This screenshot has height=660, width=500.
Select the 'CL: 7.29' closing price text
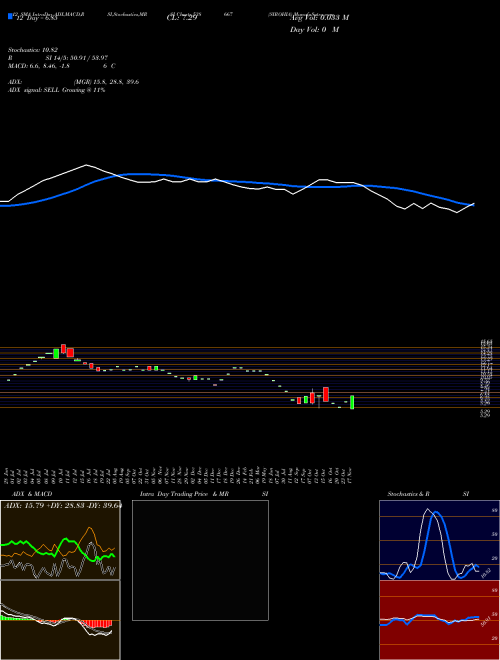[182, 18]
